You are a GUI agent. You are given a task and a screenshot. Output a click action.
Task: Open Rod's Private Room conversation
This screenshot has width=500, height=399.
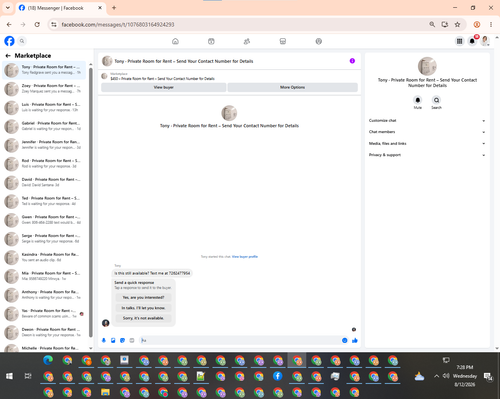pyautogui.click(x=44, y=163)
